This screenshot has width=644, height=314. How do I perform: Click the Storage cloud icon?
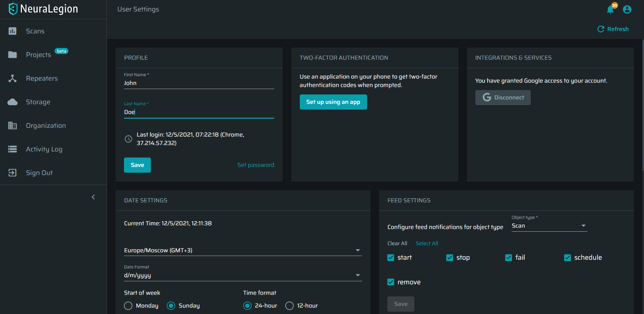click(12, 102)
